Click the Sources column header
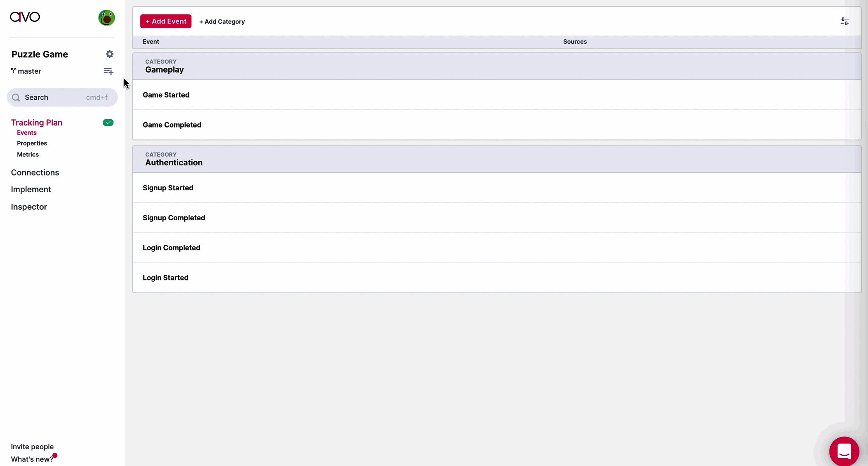Image resolution: width=868 pixels, height=466 pixels. 575,42
